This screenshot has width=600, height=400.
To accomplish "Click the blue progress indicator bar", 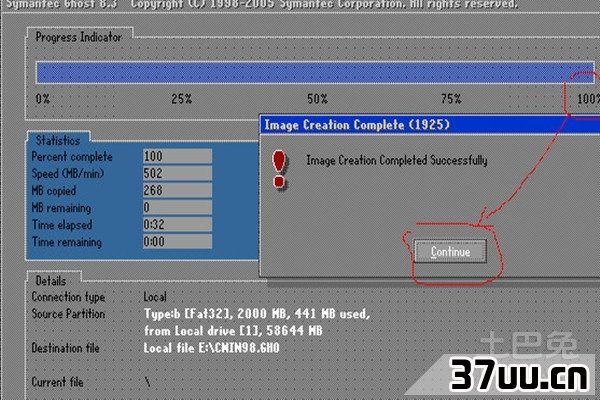I will (x=315, y=73).
